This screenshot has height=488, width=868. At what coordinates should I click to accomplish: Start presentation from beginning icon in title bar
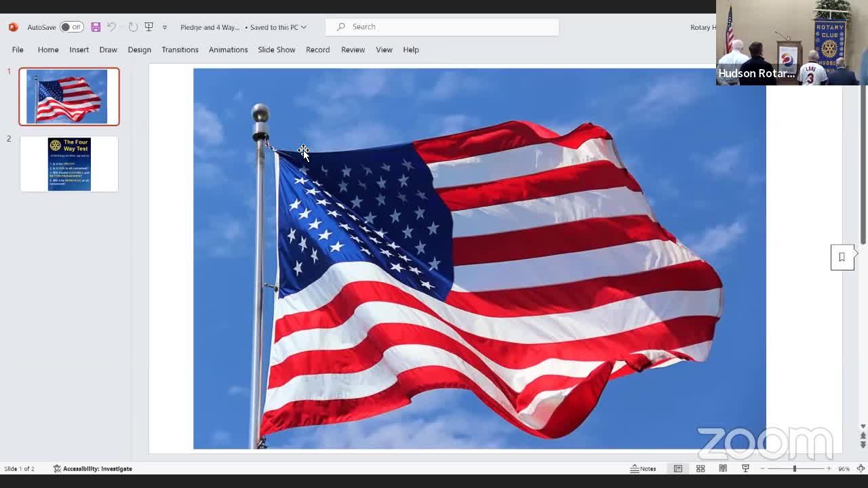149,27
